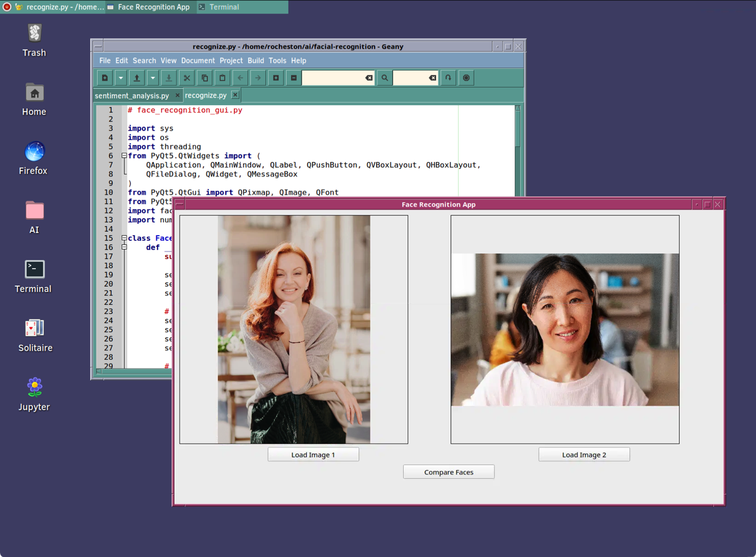Click the Load Image 1 button
This screenshot has width=756, height=557.
click(x=313, y=455)
